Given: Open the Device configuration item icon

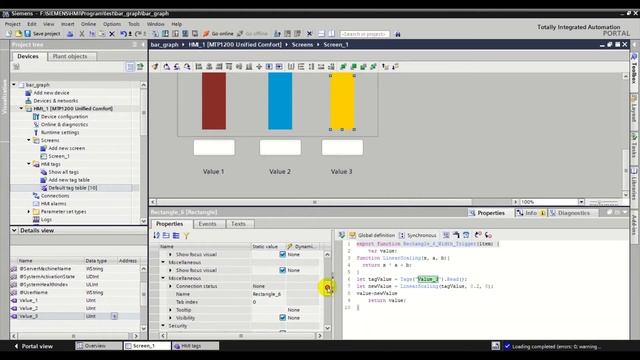Looking at the screenshot, I should click(36, 117).
